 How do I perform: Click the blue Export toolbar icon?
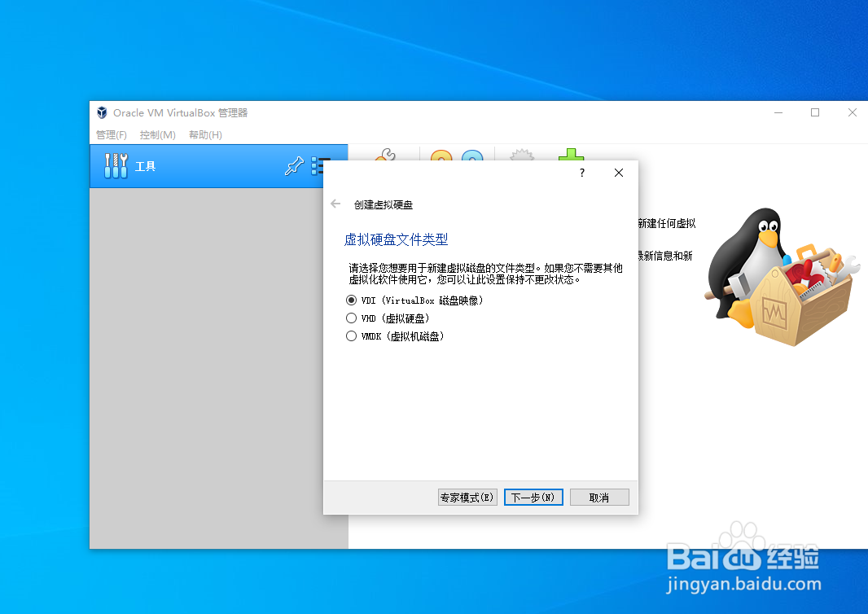pyautogui.click(x=472, y=155)
